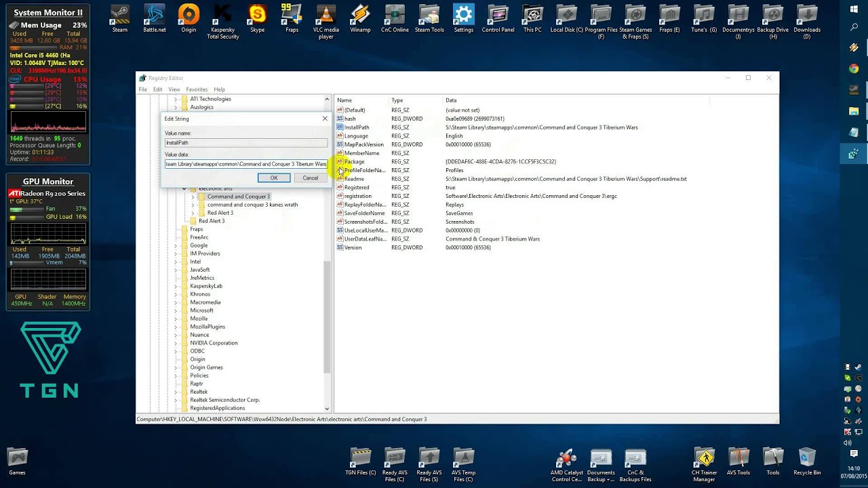The image size is (868, 488).
Task: Select the Origin Games key
Action: [x=206, y=367]
